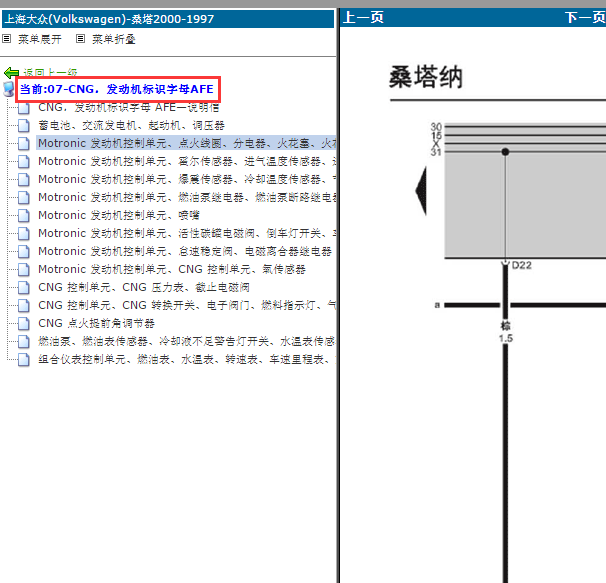Click the page icon beside 怠速稳定阀 row
Screen dimensions: 606x583
24,251
